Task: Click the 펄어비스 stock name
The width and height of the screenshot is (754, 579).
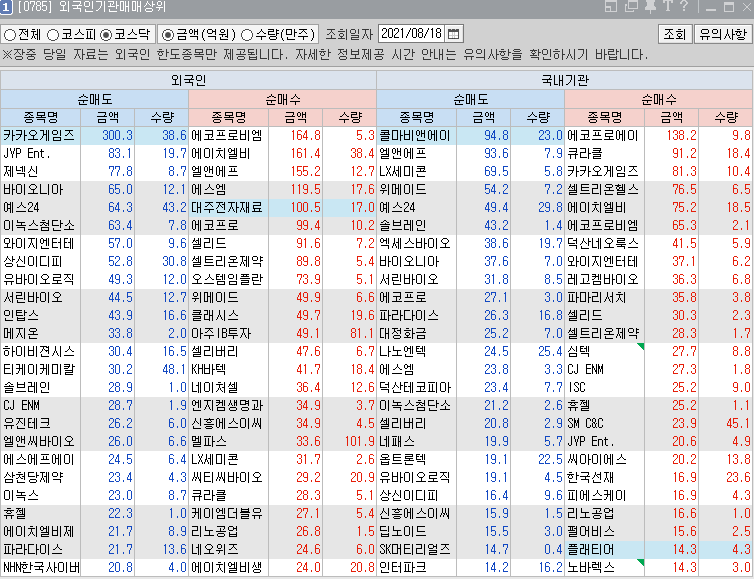Action: pyautogui.click(x=591, y=532)
